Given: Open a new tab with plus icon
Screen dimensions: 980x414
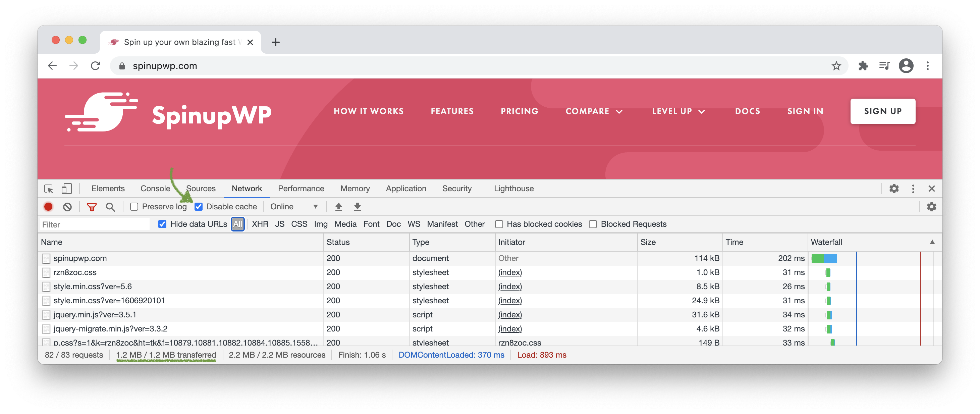Looking at the screenshot, I should (275, 42).
